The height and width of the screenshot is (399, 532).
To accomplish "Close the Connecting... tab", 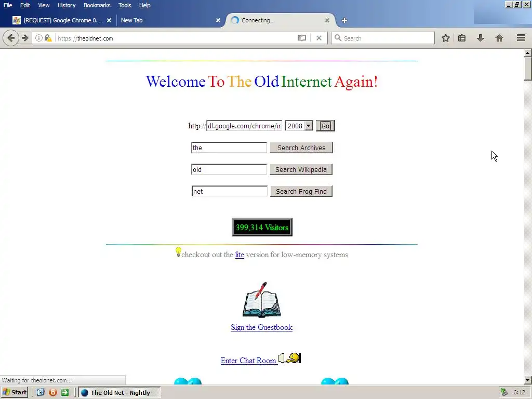I will click(x=327, y=20).
